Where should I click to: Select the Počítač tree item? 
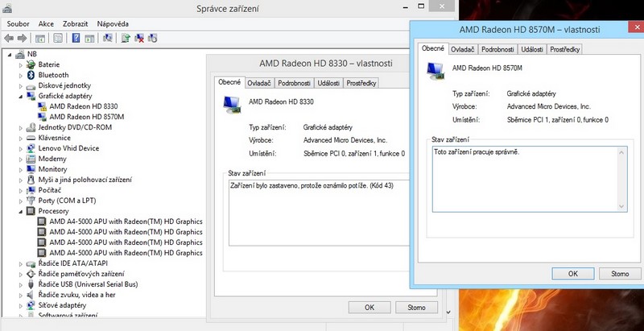coord(50,190)
